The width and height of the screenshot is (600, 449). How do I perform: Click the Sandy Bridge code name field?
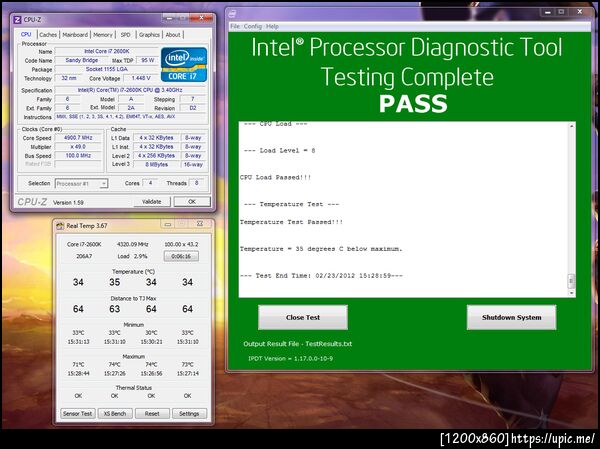[x=82, y=60]
